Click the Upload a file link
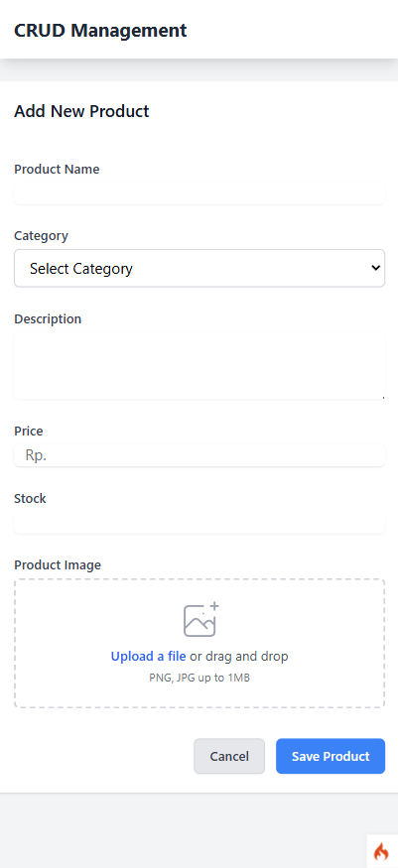398x868 pixels. (148, 657)
